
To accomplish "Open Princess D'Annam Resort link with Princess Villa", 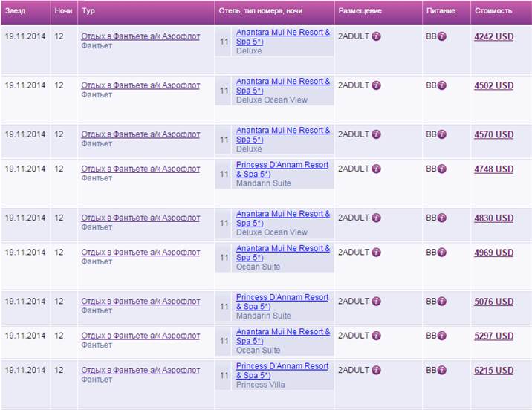I will click(x=282, y=366).
